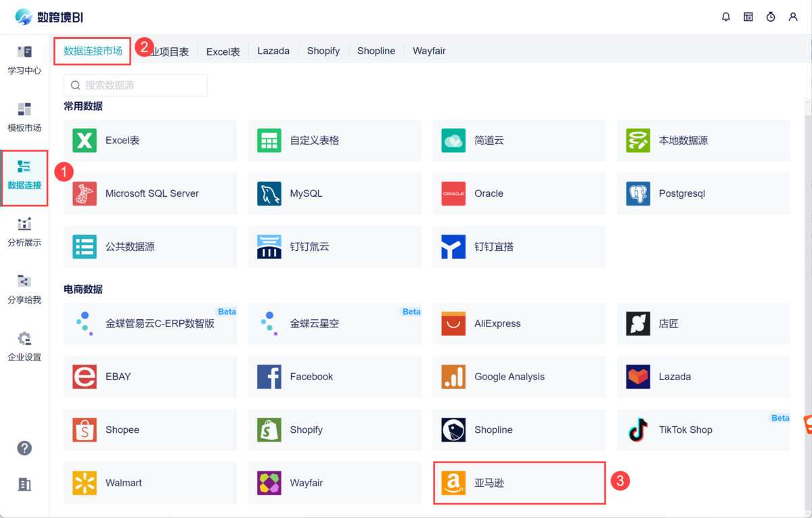The height and width of the screenshot is (518, 812).
Task: Open the help question mark icon
Action: pyautogui.click(x=24, y=448)
